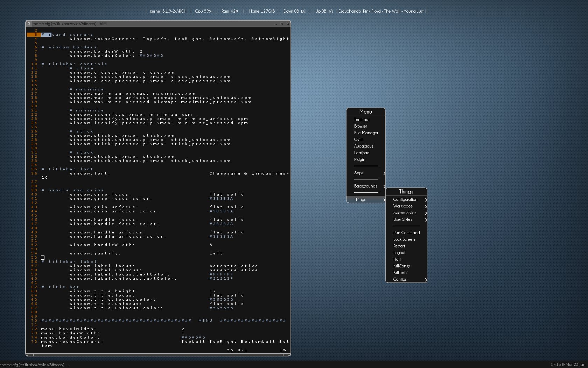Viewport: 588px width, 368px height.
Task: Choose KillTint2 in Things menu
Action: (x=406, y=273)
